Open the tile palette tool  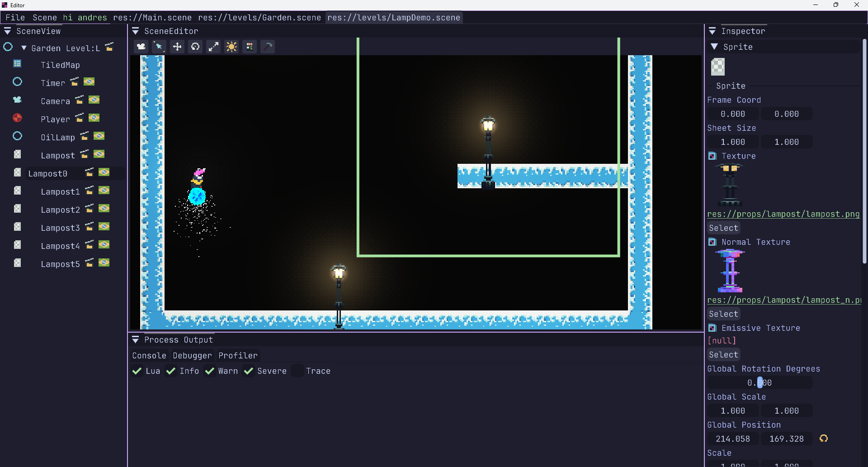[x=250, y=47]
